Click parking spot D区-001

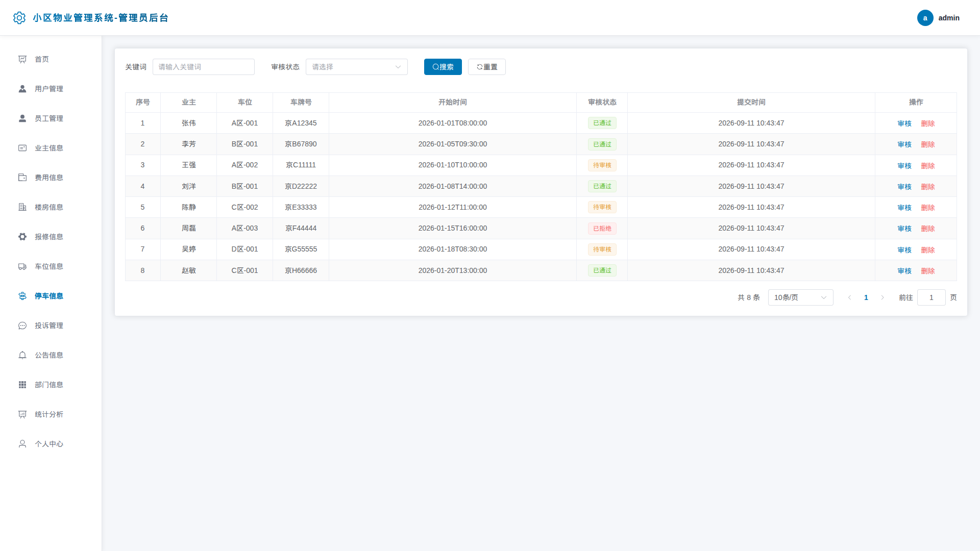click(244, 249)
